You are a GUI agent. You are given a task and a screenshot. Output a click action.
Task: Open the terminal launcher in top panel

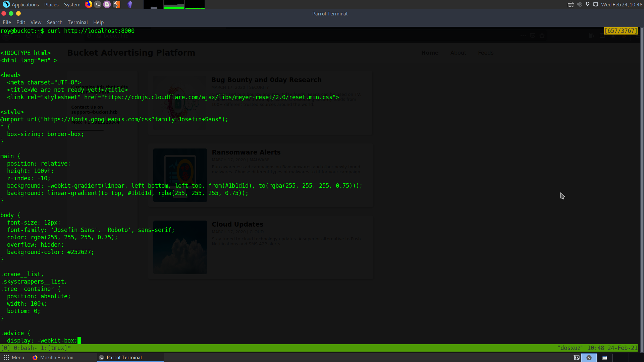coord(98,4)
